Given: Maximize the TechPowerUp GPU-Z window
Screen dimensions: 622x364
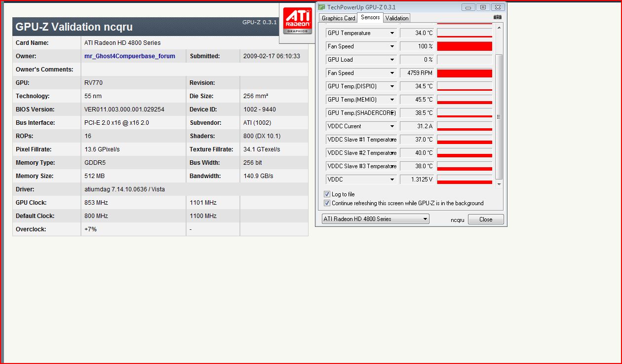Looking at the screenshot, I should click(x=483, y=7).
